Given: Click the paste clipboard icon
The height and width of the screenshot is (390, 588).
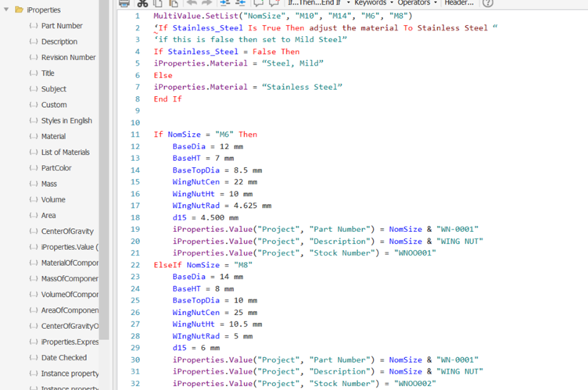Looking at the screenshot, I should click(174, 3).
